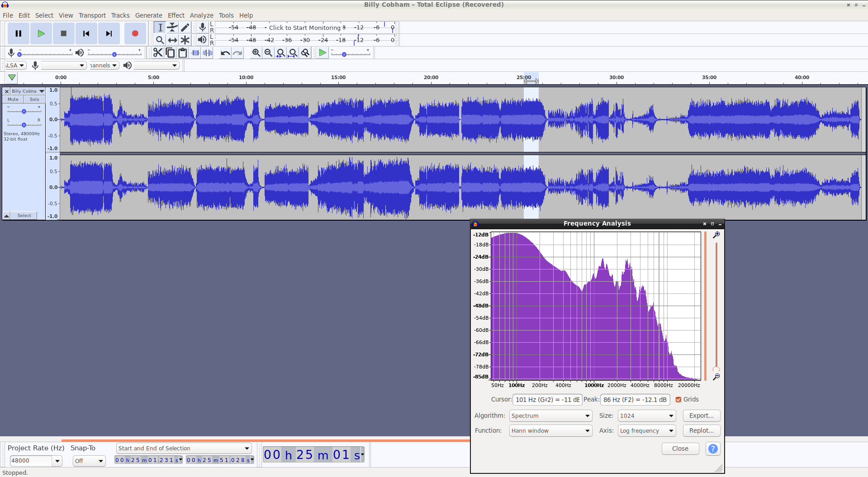868x477 pixels.
Task: Open the recording channels dropdown
Action: coord(104,66)
